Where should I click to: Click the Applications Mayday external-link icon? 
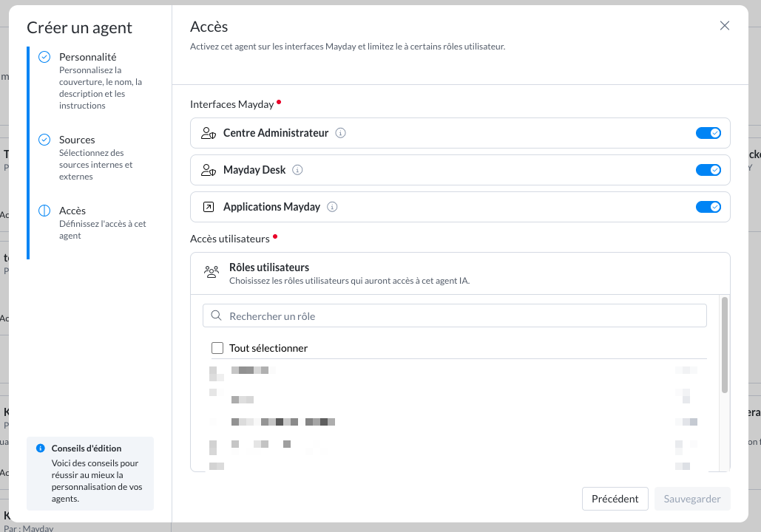(208, 208)
